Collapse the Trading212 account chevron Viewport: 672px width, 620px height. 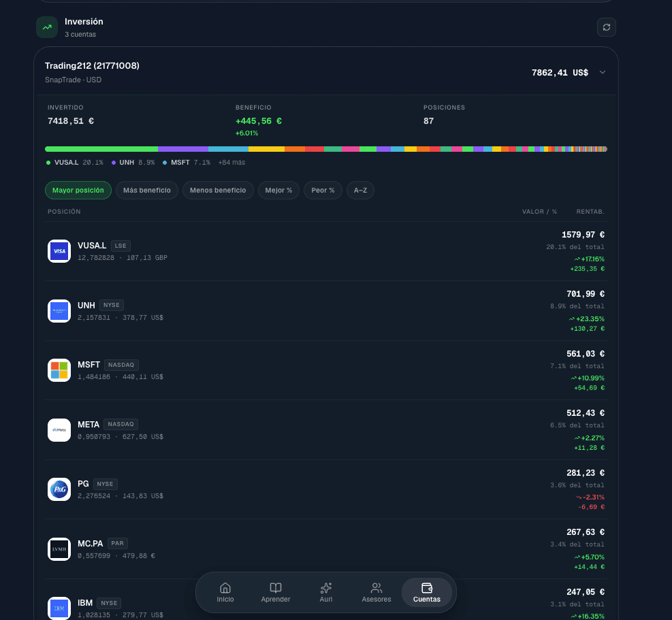[602, 72]
